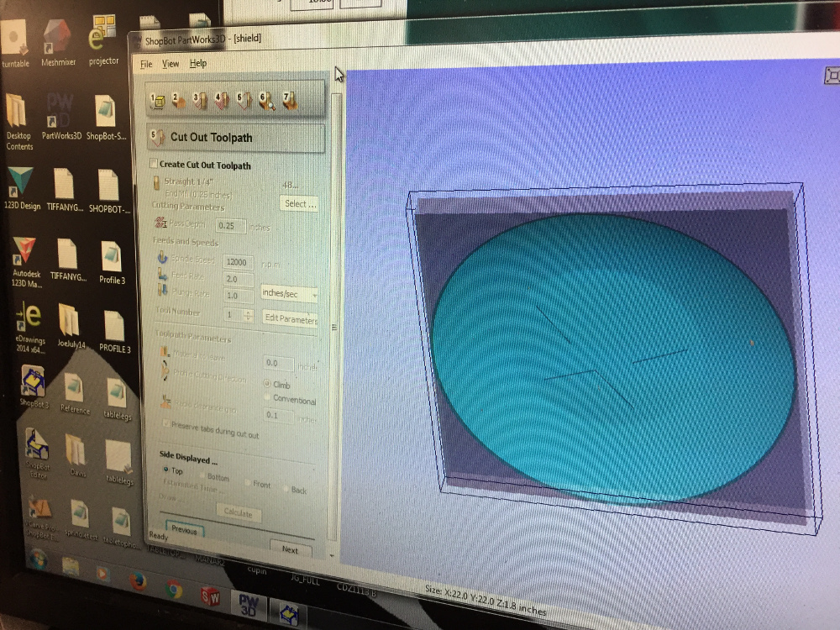Open the media player taskbar icon
Viewport: 840px width, 630px height.
click(x=102, y=574)
